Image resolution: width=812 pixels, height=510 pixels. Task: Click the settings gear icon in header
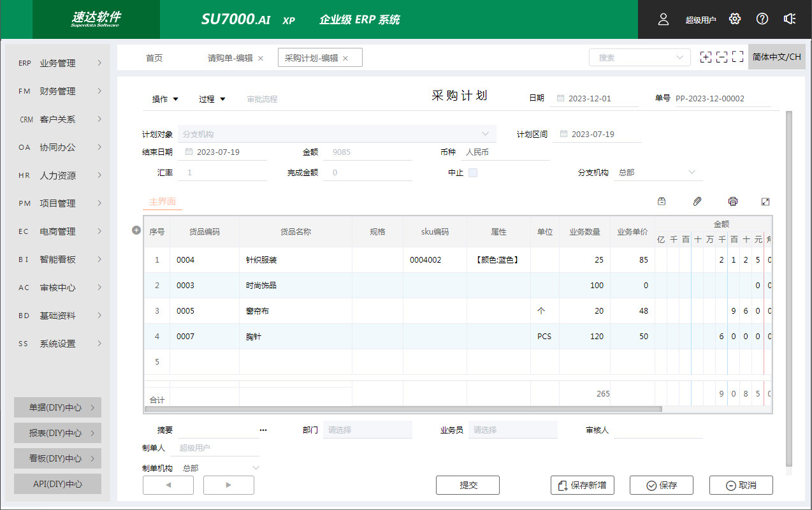(735, 19)
